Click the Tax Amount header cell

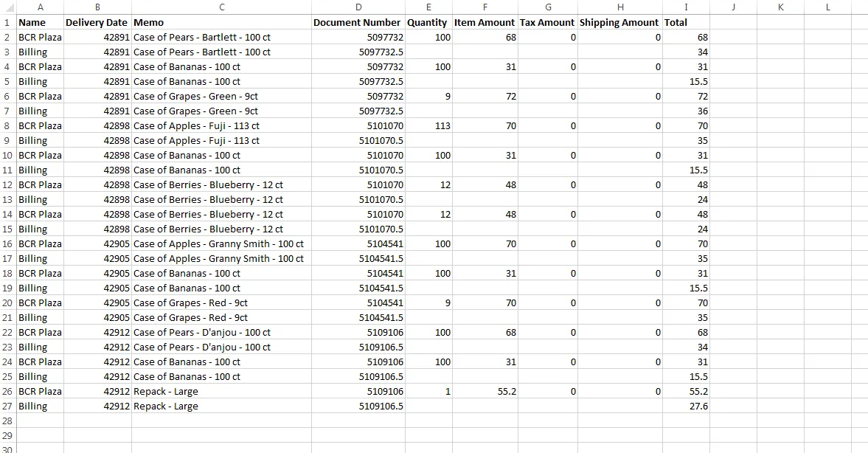tap(548, 23)
